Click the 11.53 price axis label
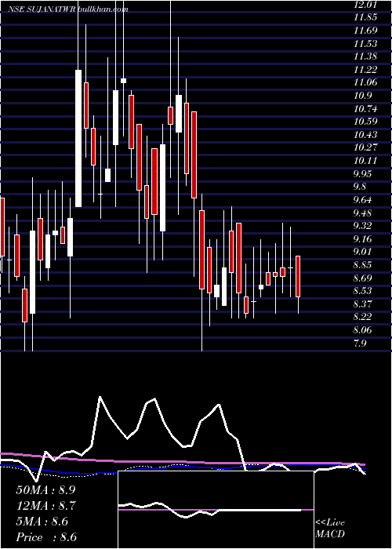This screenshot has width=392, height=549. (365, 43)
